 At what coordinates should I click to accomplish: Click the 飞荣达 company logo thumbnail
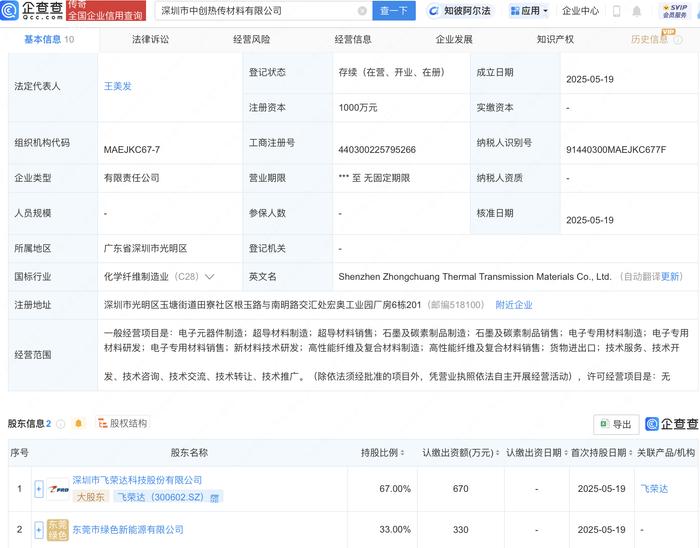(58, 489)
